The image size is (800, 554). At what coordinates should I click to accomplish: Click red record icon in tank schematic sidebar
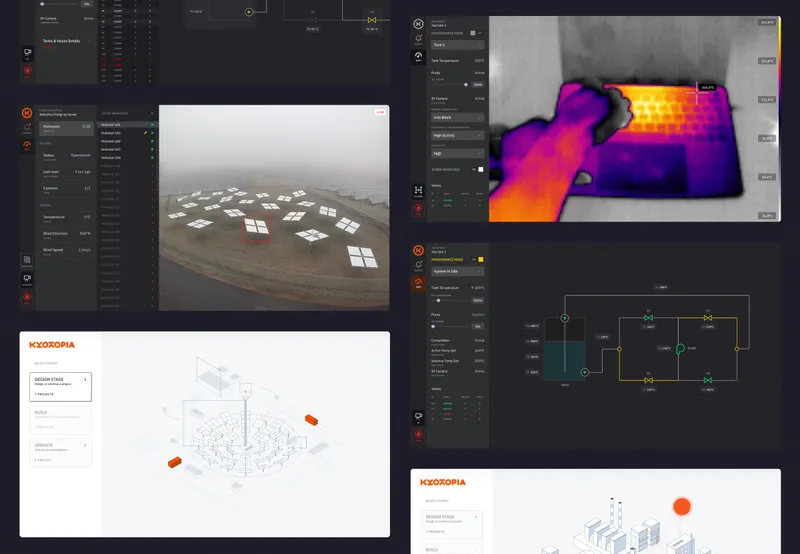[418, 435]
